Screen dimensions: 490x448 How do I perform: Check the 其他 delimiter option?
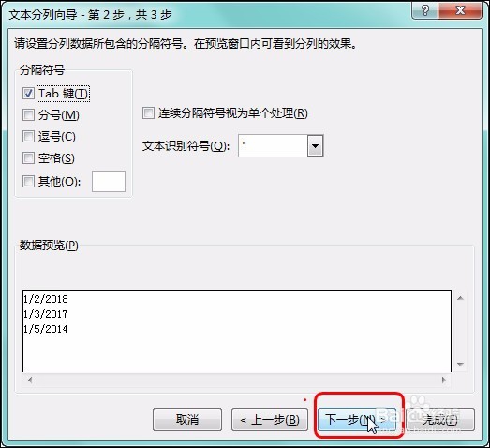point(28,181)
